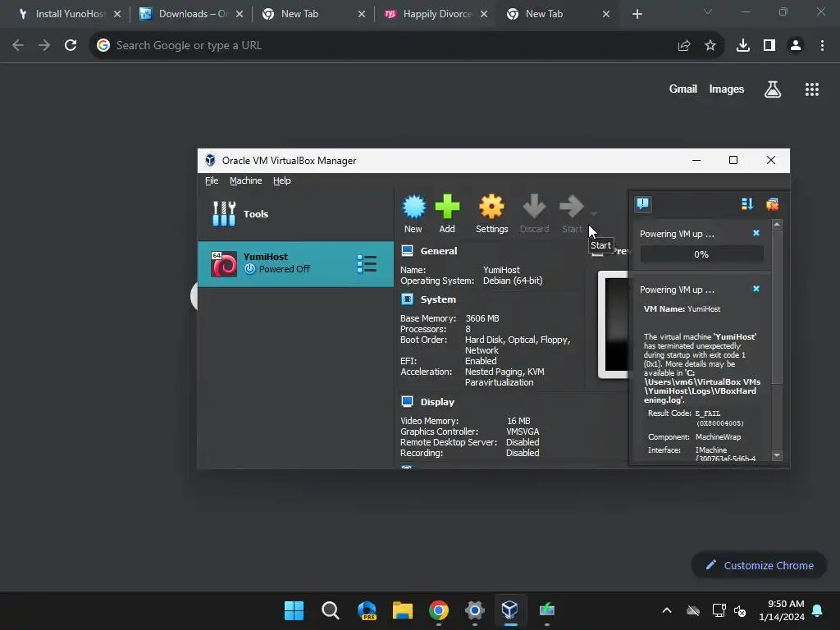Click the Add VM green plus icon

point(447,214)
